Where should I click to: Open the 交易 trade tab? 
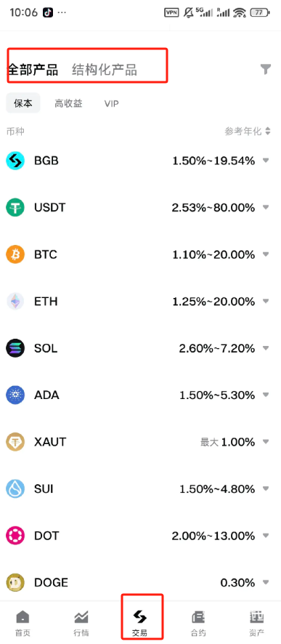click(x=139, y=621)
